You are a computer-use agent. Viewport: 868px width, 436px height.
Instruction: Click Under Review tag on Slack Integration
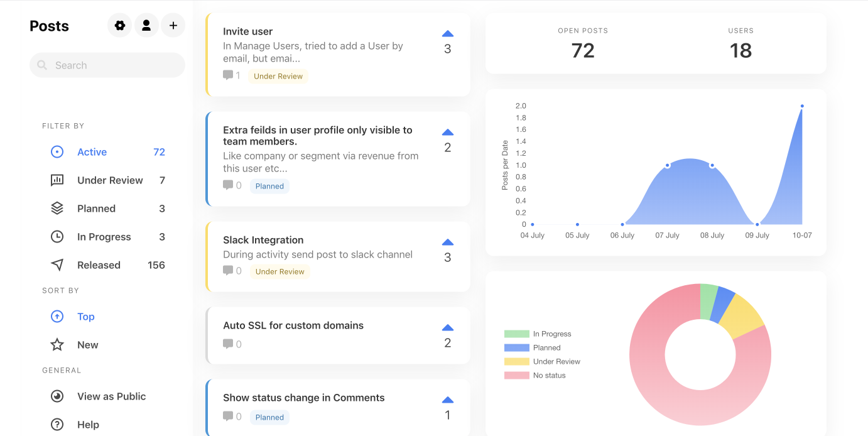coord(279,271)
